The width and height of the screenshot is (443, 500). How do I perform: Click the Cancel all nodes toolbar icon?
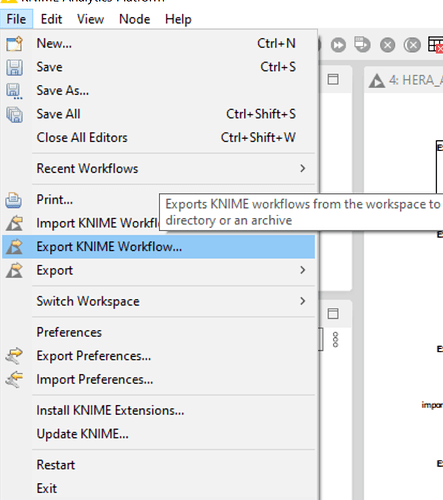click(412, 45)
